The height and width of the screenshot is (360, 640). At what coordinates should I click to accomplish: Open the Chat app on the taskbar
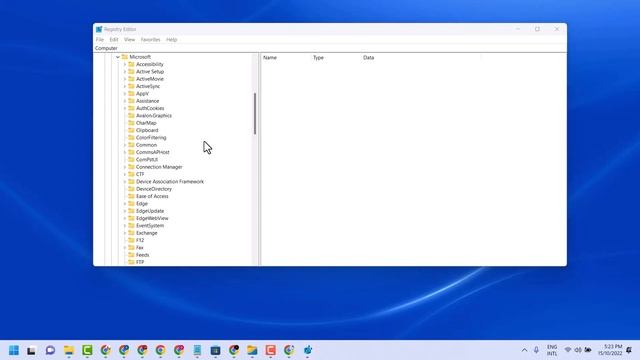[50, 350]
